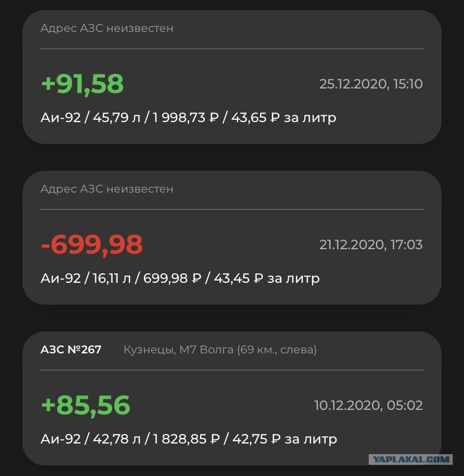Tap the first "Адрес АЗС неизвестен" label
This screenshot has height=476, width=464.
tap(107, 28)
